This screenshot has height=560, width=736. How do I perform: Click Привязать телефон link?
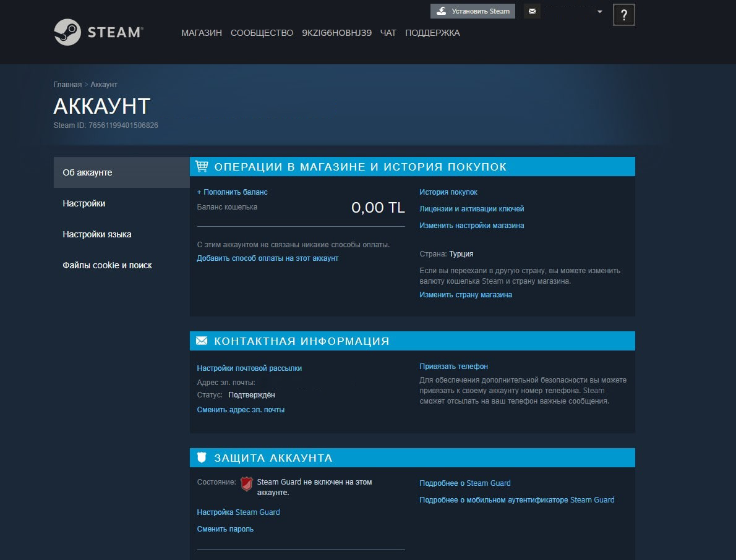453,367
